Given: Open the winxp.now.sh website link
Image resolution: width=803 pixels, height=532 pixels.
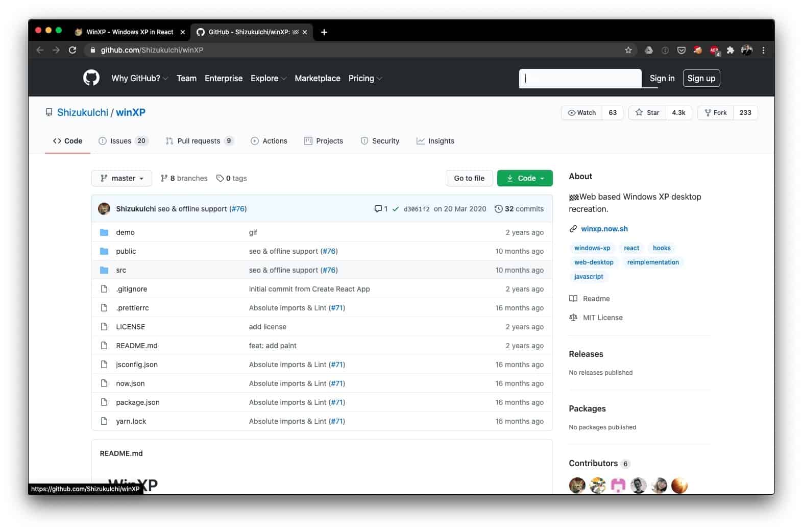Looking at the screenshot, I should click(x=604, y=229).
